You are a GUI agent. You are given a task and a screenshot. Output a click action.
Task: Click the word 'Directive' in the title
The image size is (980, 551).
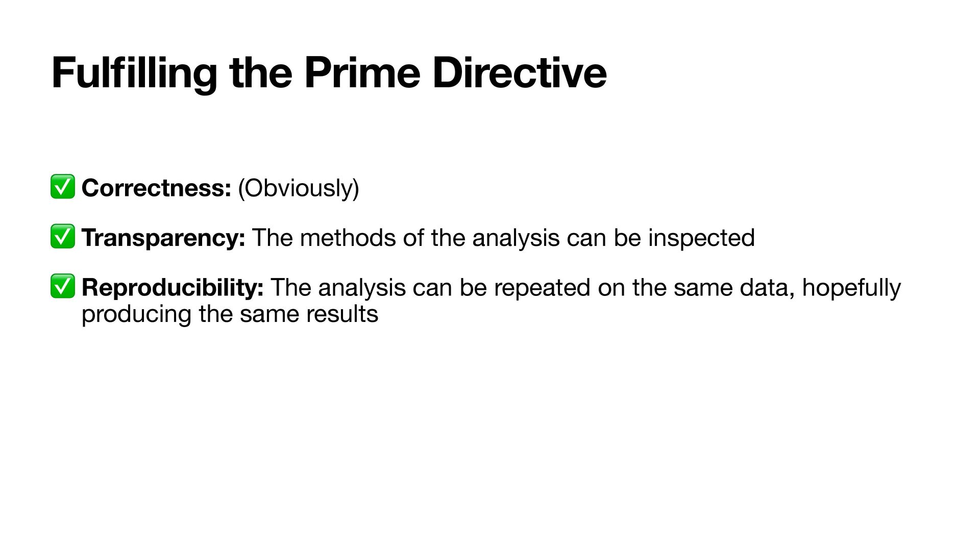[519, 74]
